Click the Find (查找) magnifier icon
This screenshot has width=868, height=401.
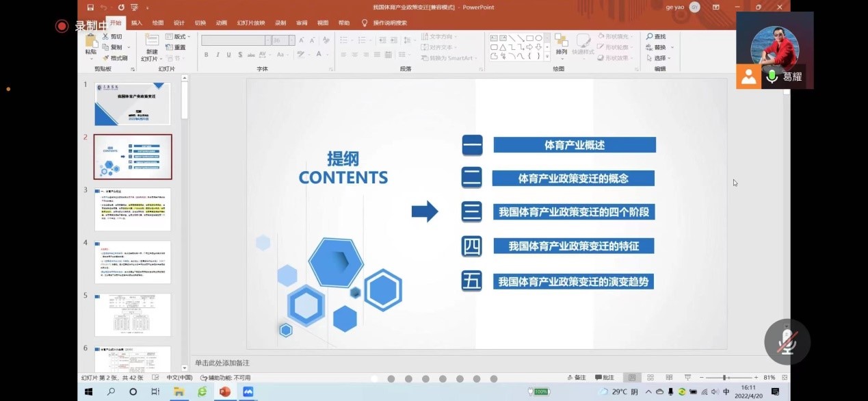pyautogui.click(x=650, y=36)
